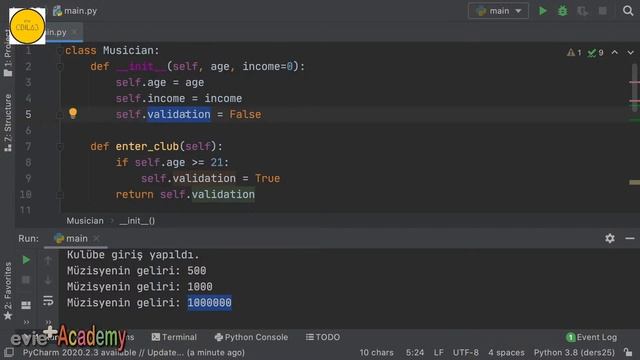The image size is (640, 360).
Task: Collapse the __init__ method fold on line 2
Action: click(x=60, y=67)
